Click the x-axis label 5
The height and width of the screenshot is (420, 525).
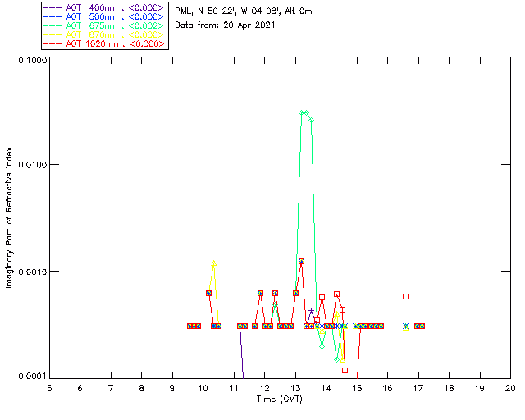tap(49, 388)
